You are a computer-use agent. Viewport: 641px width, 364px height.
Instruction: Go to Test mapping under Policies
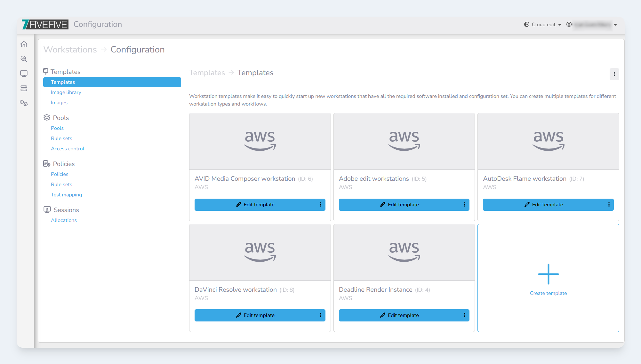point(66,195)
